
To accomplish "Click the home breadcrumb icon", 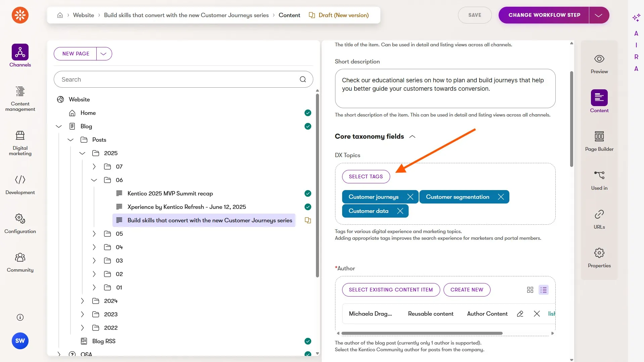I will (60, 15).
